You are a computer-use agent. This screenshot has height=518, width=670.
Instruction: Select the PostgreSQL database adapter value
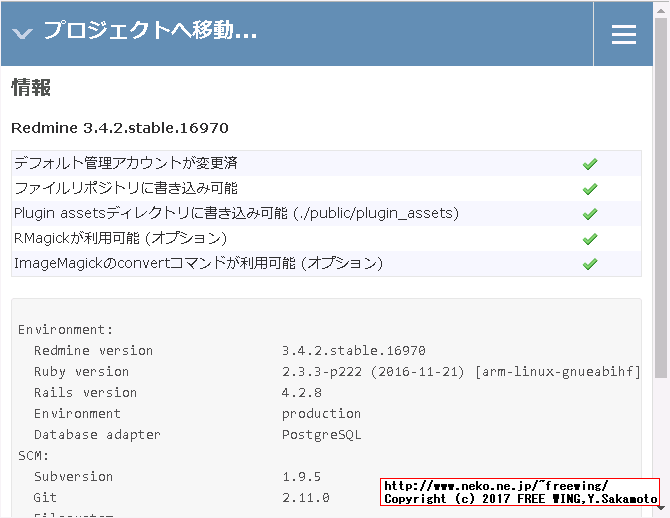321,434
